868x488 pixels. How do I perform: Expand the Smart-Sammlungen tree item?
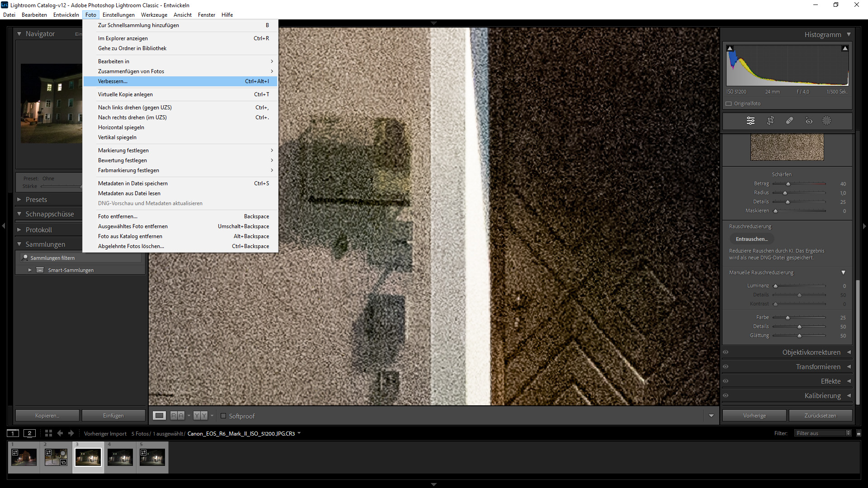coord(30,270)
